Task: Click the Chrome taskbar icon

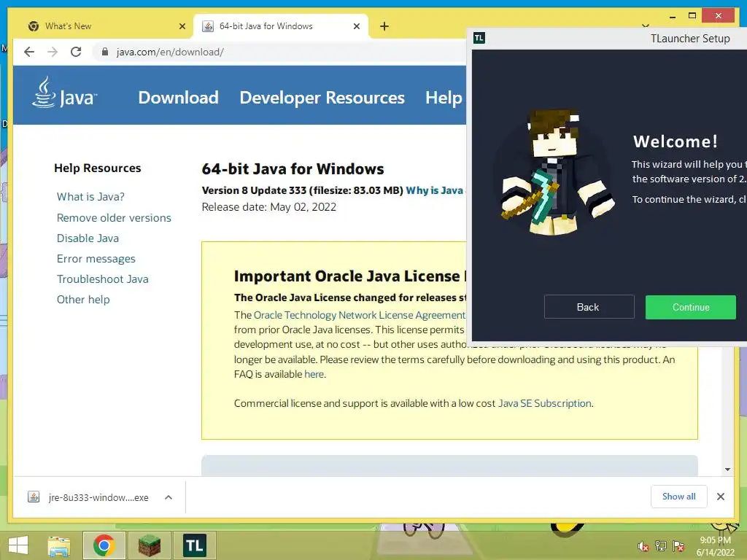Action: click(x=104, y=545)
